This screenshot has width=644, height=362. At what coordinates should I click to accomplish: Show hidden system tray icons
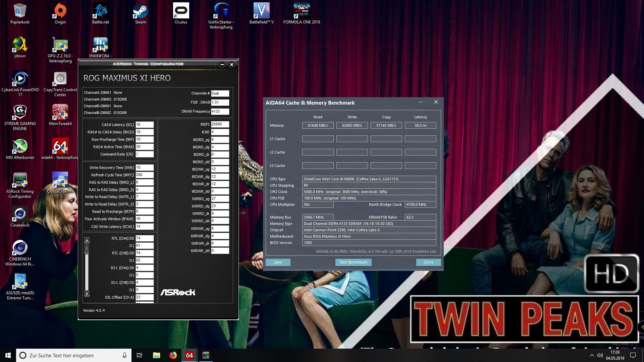(592, 355)
